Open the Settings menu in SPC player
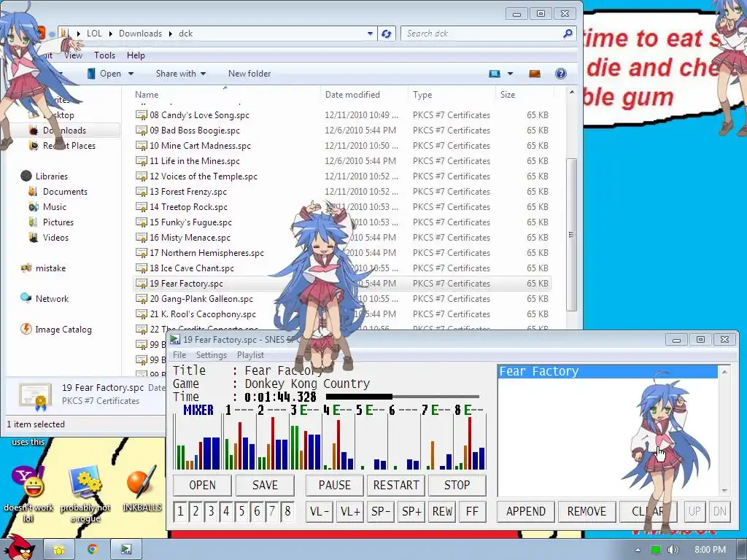The height and width of the screenshot is (560, 747). 211,355
